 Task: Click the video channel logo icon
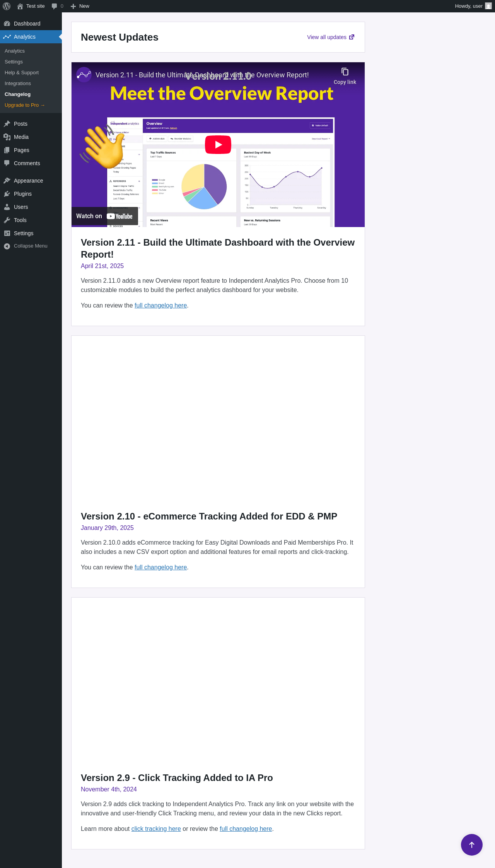(84, 75)
